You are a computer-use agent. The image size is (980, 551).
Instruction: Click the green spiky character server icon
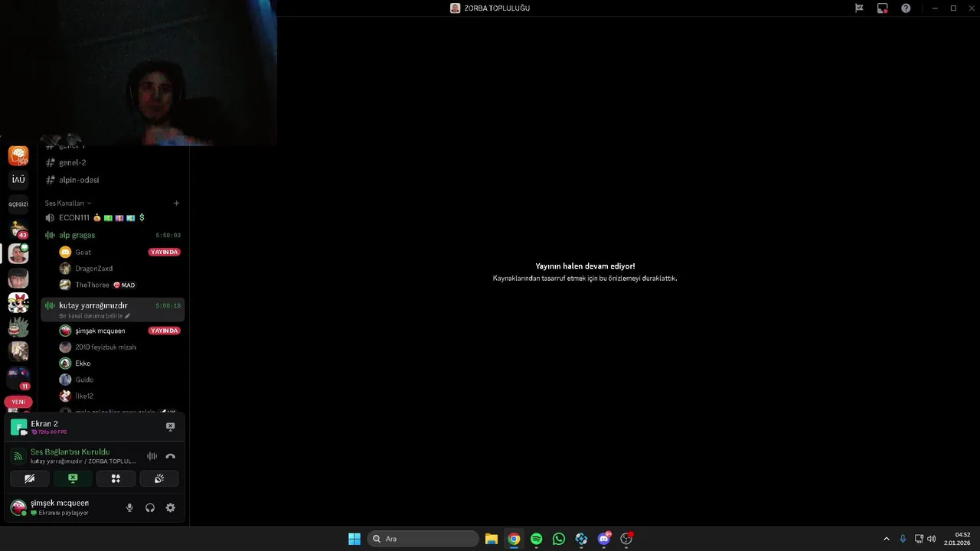[x=18, y=327]
